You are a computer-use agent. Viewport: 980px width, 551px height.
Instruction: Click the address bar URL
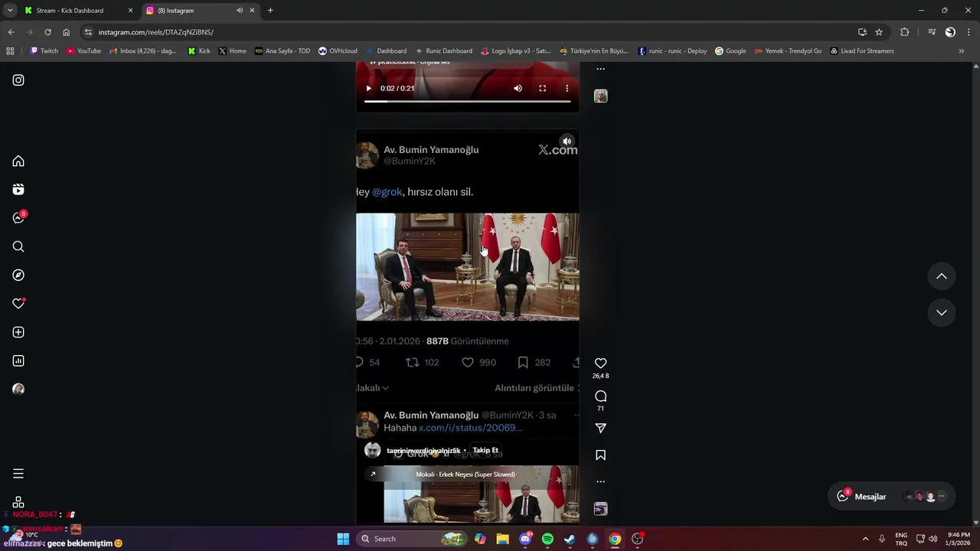click(155, 32)
